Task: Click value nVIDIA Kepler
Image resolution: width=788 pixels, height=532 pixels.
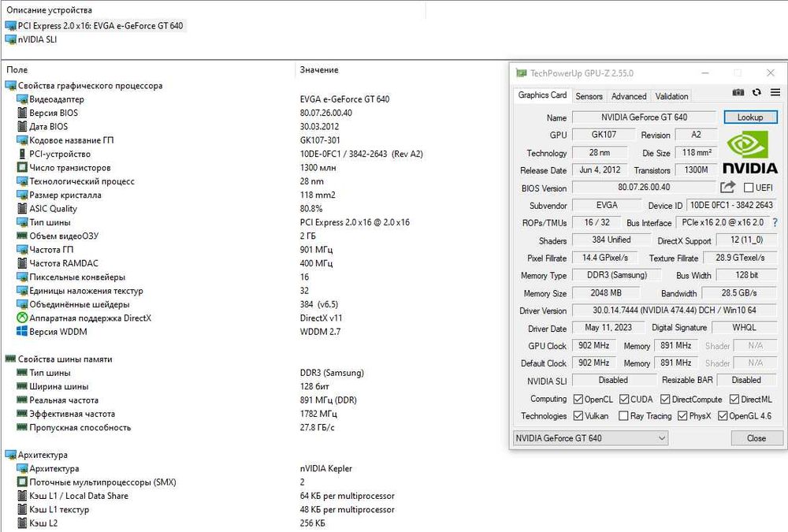Action: coord(325,469)
